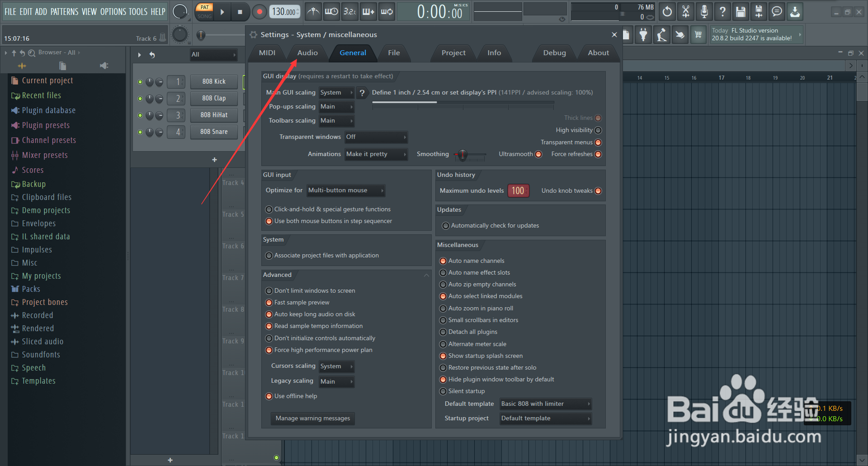Open the Cursors scaling dropdown
The height and width of the screenshot is (466, 868).
pos(336,366)
